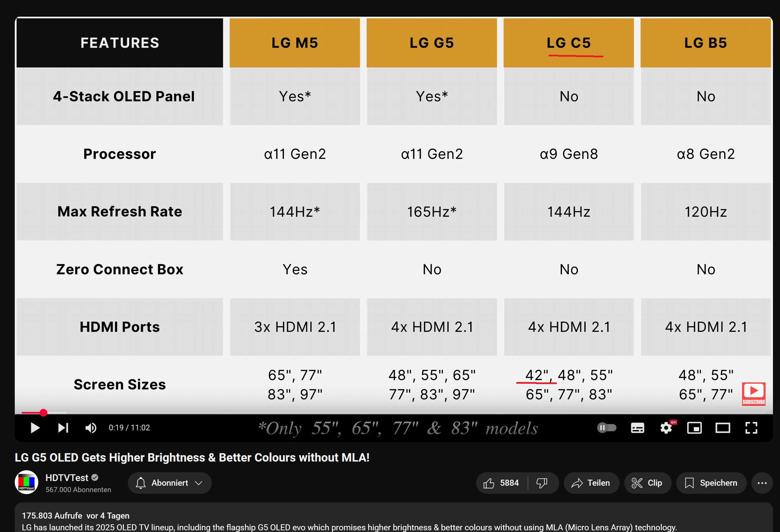This screenshot has width=780, height=532.
Task: Toggle autoplay off
Action: click(606, 428)
